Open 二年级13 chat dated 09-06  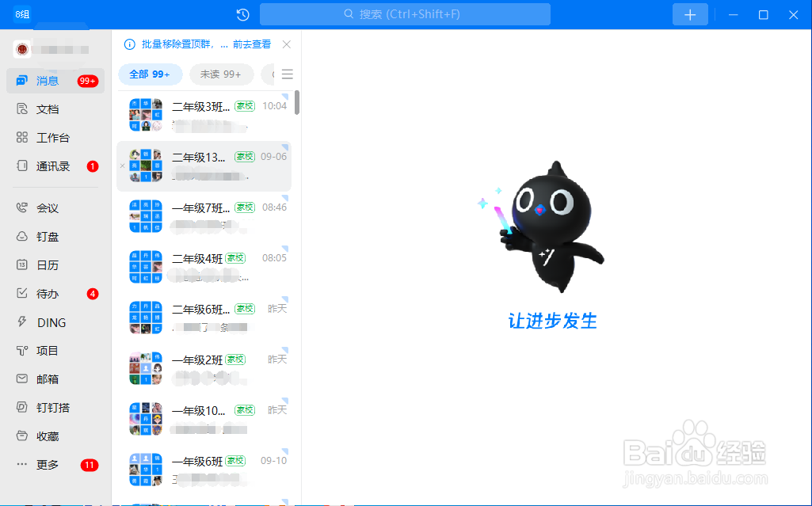[204, 165]
